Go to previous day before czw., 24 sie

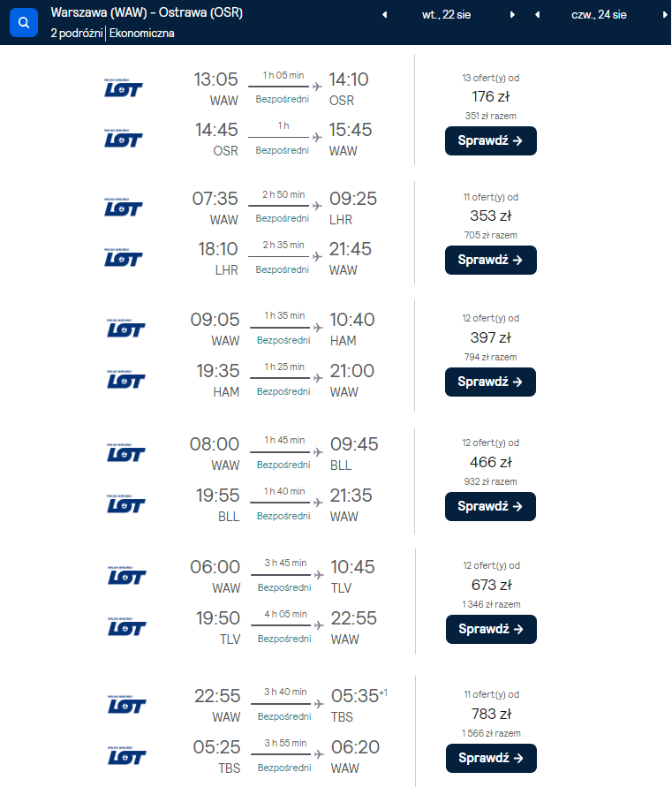(537, 15)
